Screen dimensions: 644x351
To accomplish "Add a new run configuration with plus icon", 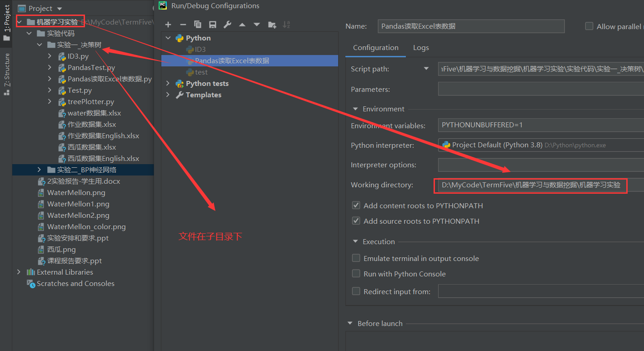I will (168, 25).
